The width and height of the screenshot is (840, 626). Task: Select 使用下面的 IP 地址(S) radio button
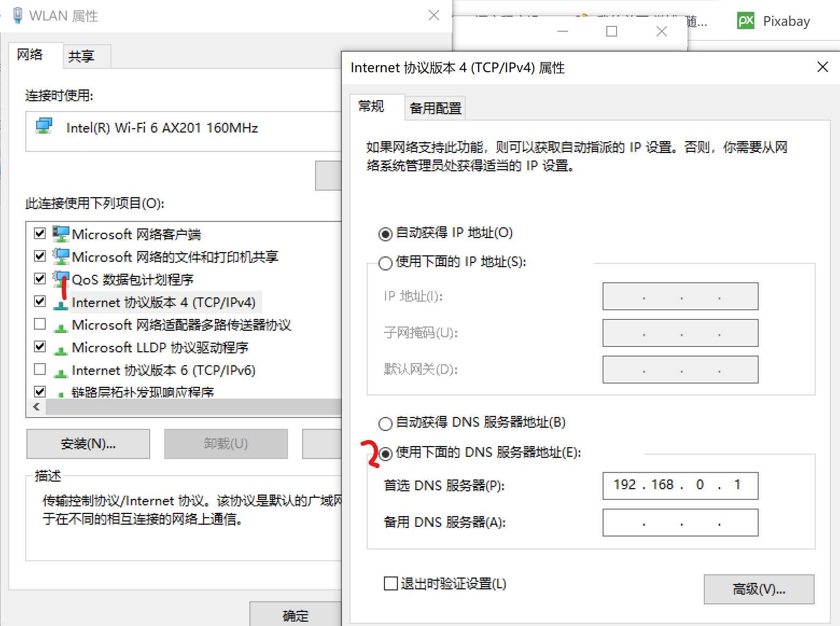[386, 263]
